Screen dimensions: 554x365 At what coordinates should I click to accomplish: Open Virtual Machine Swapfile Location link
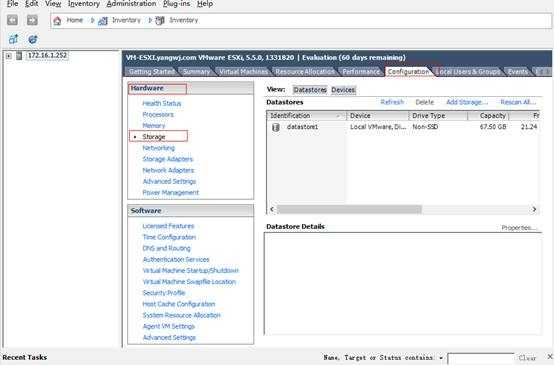(189, 282)
